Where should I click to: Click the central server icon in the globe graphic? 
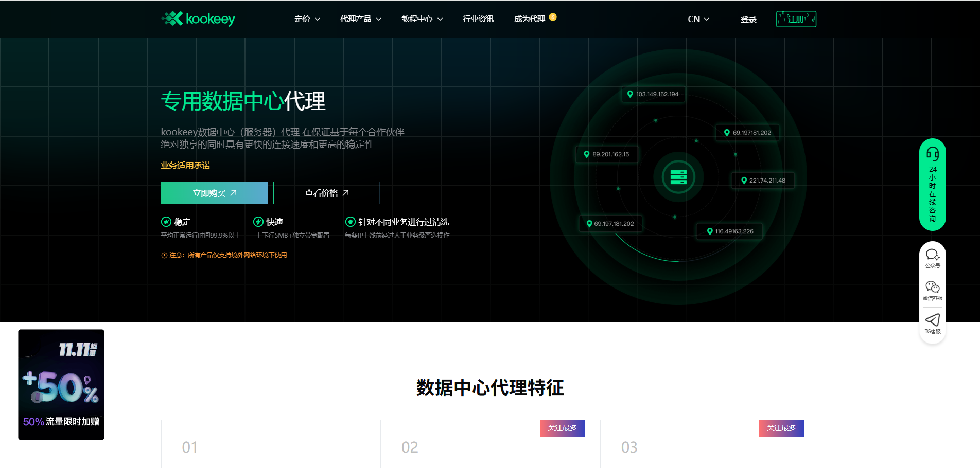click(679, 176)
